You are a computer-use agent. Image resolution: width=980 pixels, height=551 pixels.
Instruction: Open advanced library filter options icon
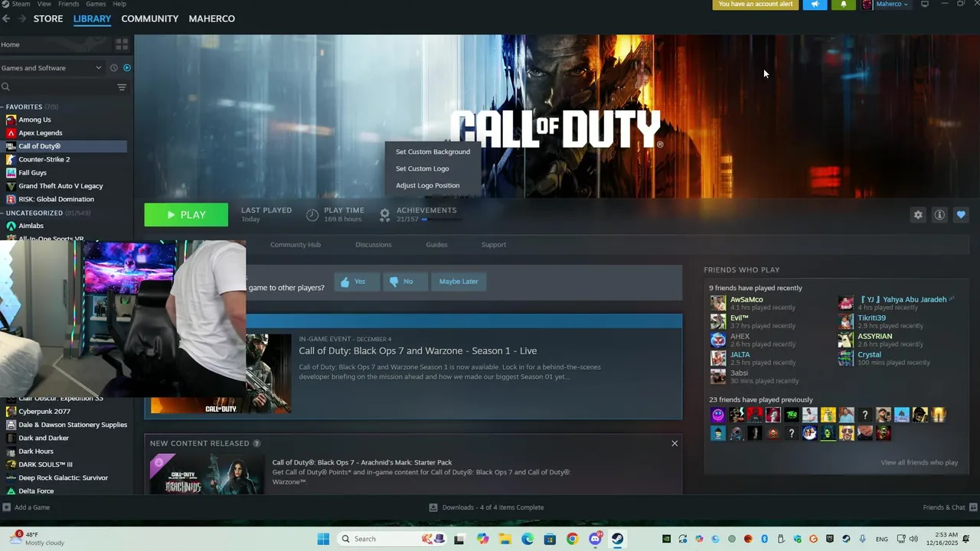pos(122,87)
